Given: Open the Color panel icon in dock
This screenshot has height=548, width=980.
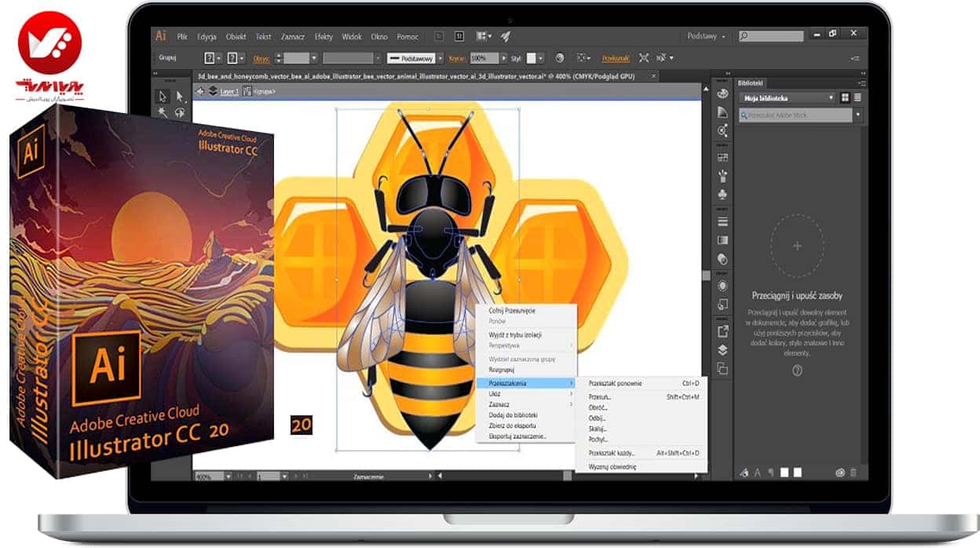Looking at the screenshot, I should (x=722, y=93).
